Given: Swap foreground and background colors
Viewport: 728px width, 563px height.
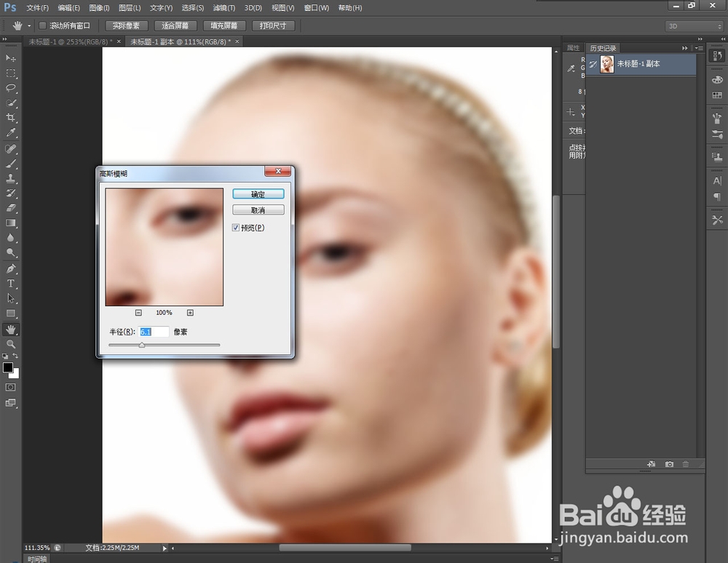Looking at the screenshot, I should [x=16, y=356].
